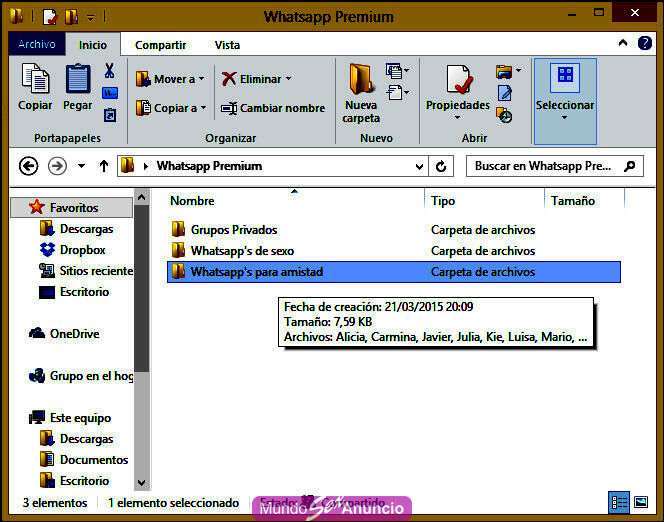Open the Copiar a dropdown
Viewport: 664px width, 522px height.
[x=171, y=108]
